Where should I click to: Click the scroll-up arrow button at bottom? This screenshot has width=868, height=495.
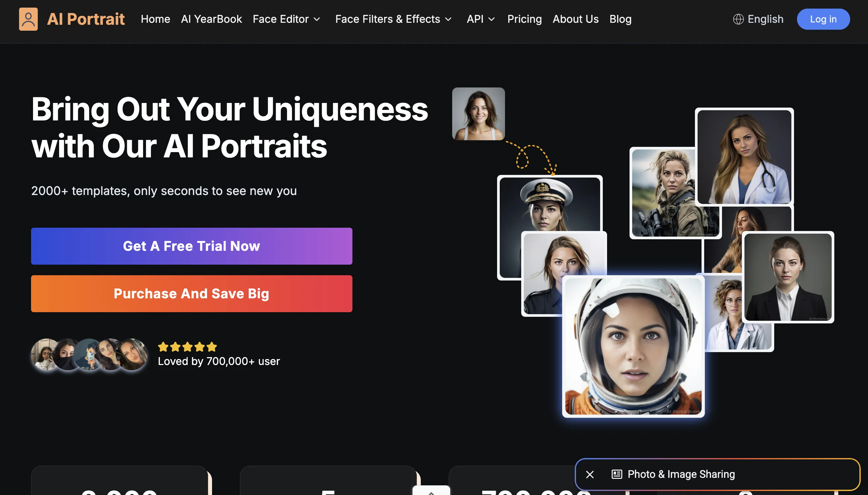431,491
